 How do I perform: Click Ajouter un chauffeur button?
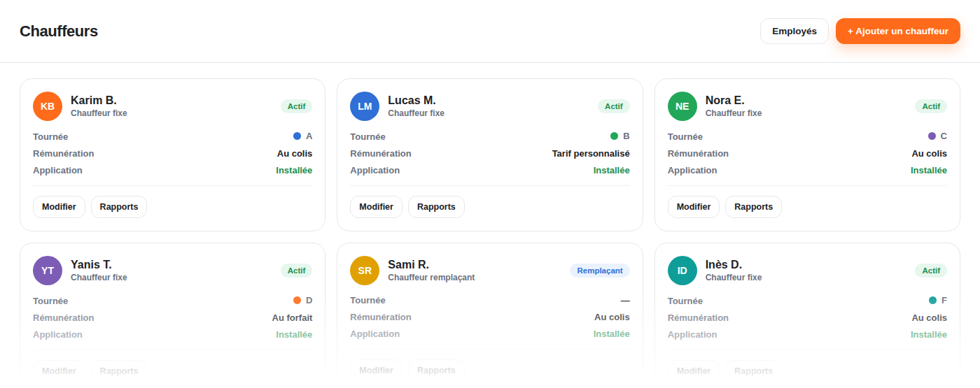898,31
